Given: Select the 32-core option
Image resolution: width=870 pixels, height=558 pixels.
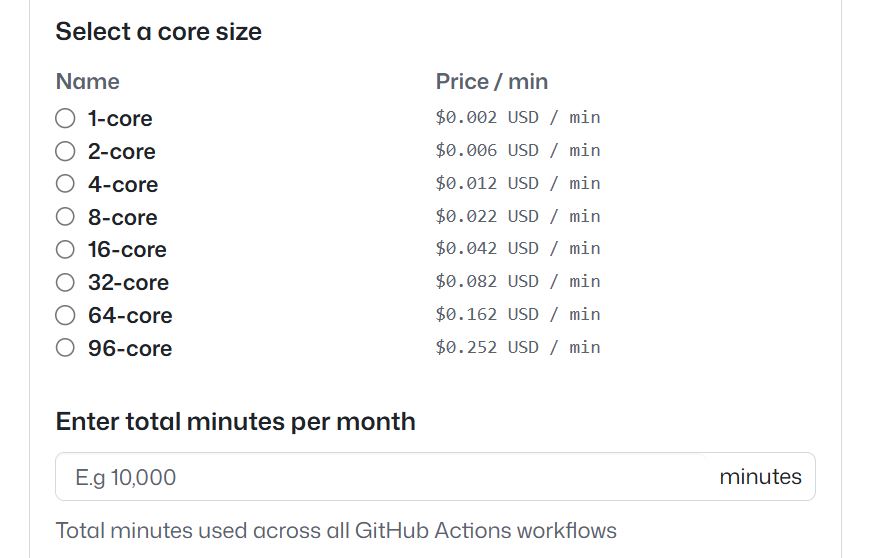Looking at the screenshot, I should point(65,282).
